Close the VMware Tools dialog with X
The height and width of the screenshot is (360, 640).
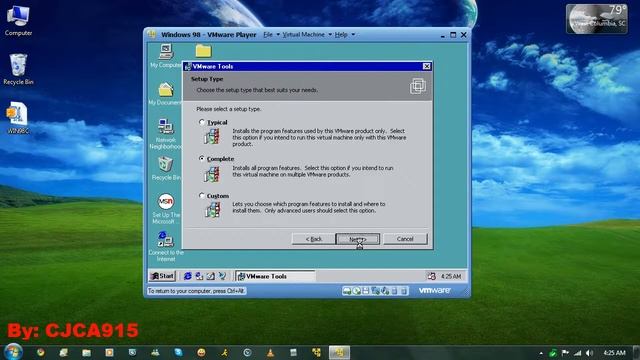(x=427, y=66)
